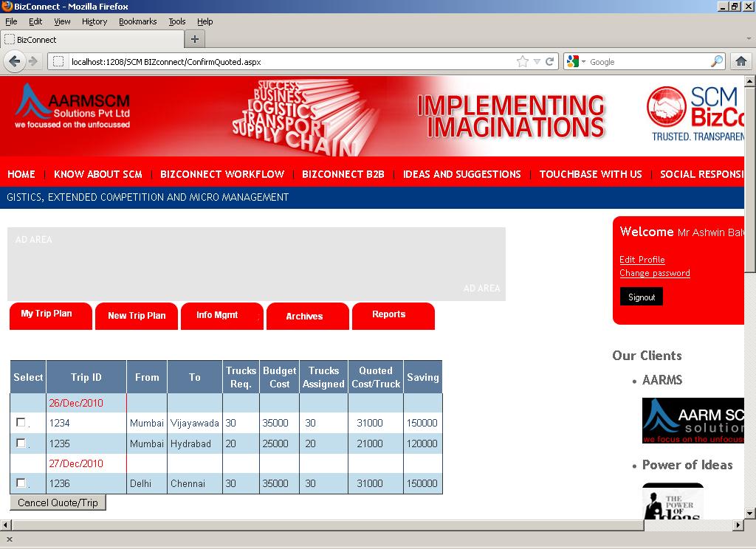Go to the browser Home icon

(x=741, y=62)
